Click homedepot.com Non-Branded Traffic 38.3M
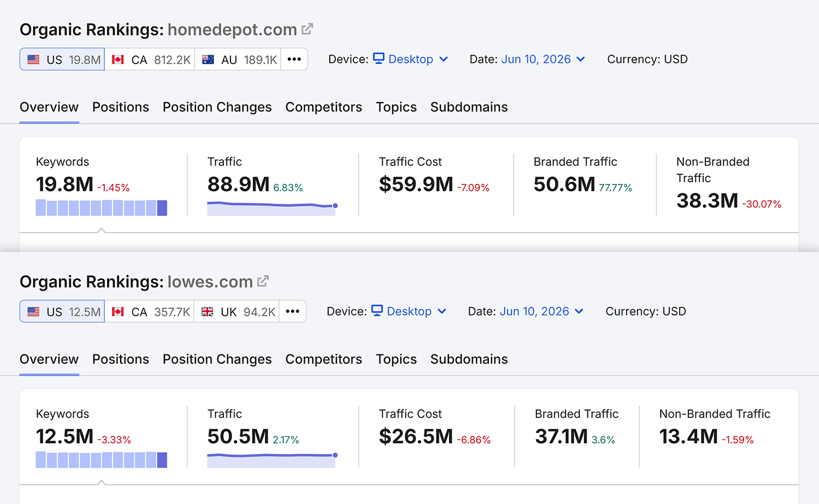This screenshot has height=504, width=819. pos(707,201)
